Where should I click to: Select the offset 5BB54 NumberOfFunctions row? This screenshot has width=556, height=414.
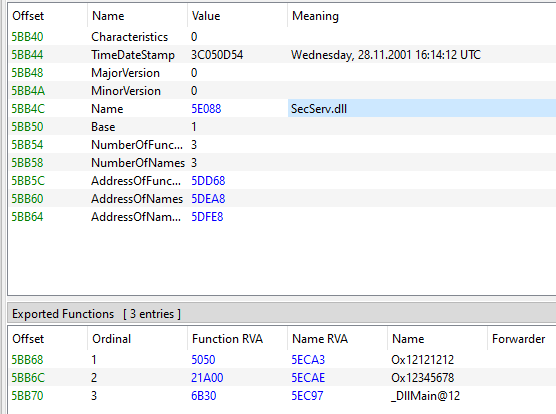282,144
